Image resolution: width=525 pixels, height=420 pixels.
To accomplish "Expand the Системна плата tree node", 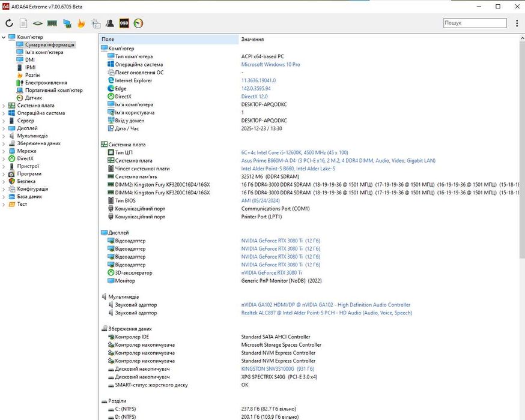I will pyautogui.click(x=4, y=106).
